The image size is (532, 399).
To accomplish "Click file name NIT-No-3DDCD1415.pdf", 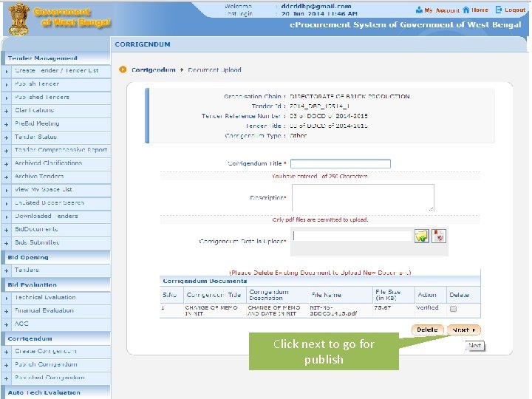I will pos(333,311).
